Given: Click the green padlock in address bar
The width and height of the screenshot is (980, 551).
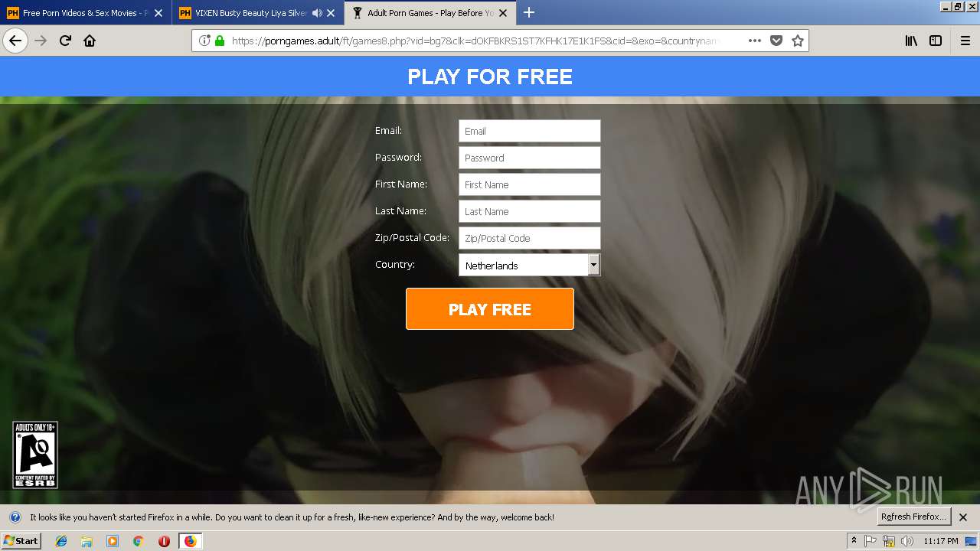Looking at the screenshot, I should point(220,41).
